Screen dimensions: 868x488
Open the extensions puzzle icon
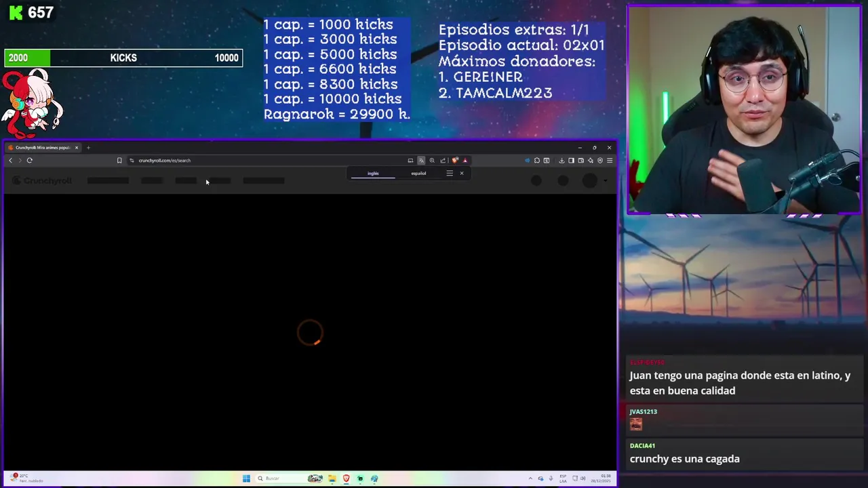pos(536,161)
